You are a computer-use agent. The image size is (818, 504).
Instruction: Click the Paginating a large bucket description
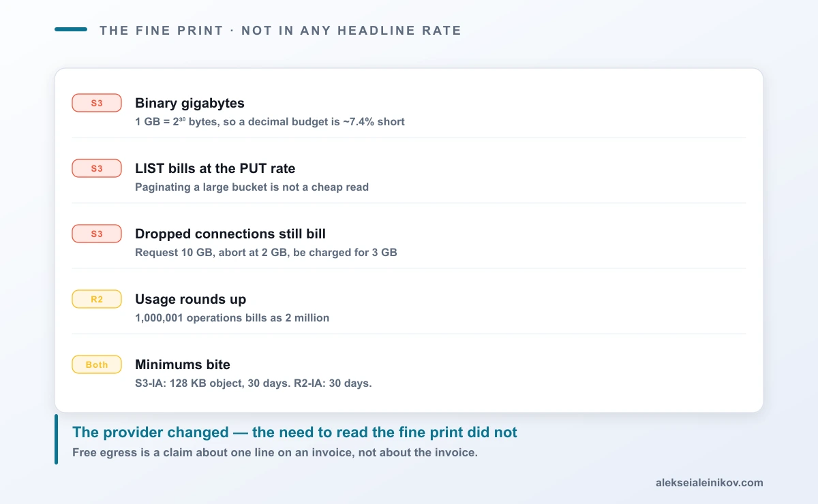click(x=252, y=187)
